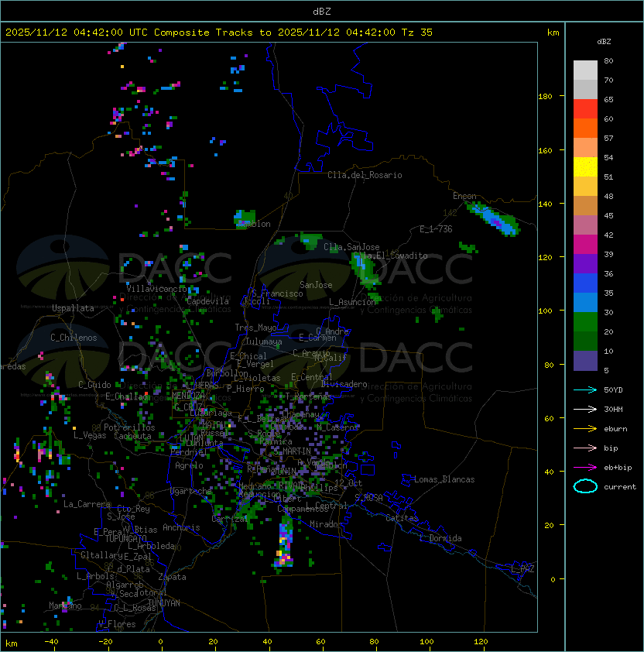Pick the light gray swatch below 80
Viewport: 644px width, 652px height.
[x=585, y=70]
